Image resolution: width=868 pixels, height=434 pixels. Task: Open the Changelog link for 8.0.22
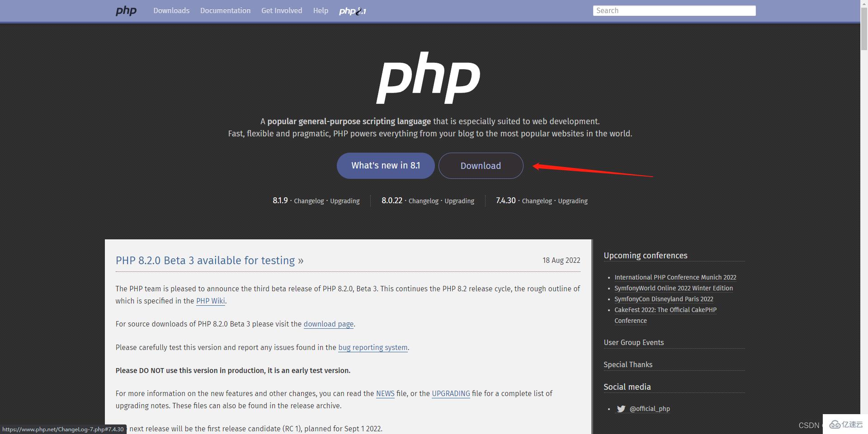424,201
